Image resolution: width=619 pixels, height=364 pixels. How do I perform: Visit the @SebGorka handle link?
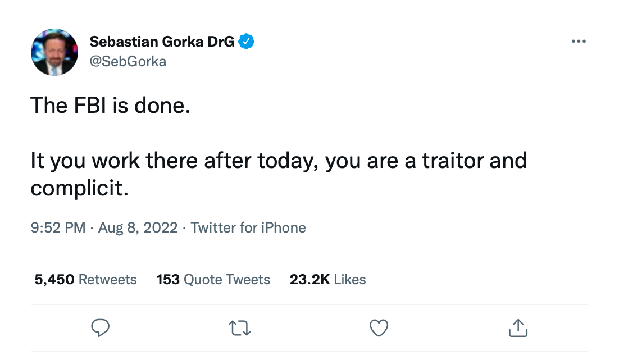click(128, 61)
